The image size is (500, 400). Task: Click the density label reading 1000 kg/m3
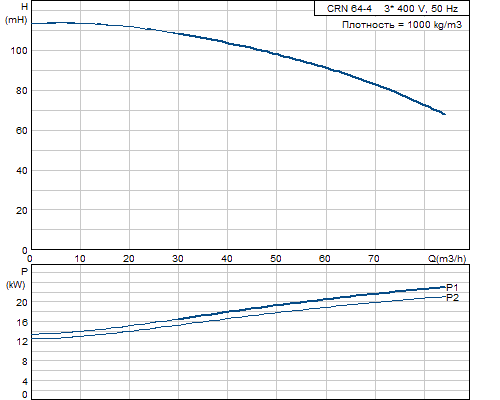402,25
